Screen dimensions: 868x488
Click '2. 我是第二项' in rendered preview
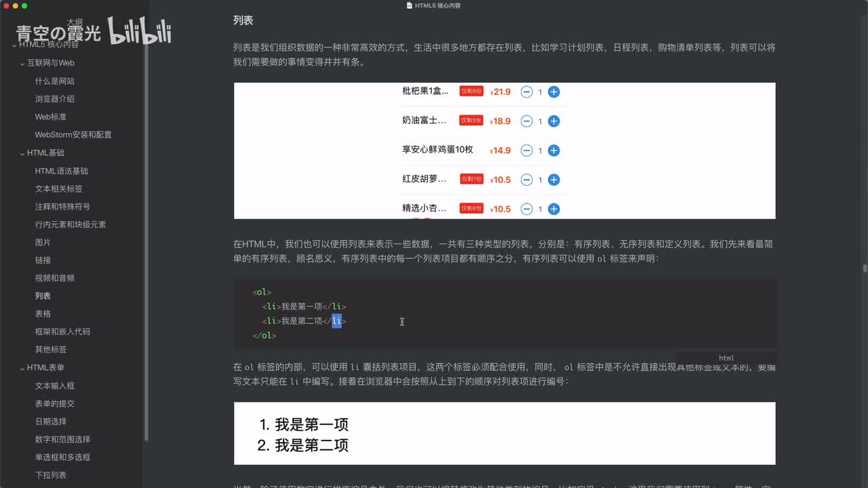coord(303,445)
